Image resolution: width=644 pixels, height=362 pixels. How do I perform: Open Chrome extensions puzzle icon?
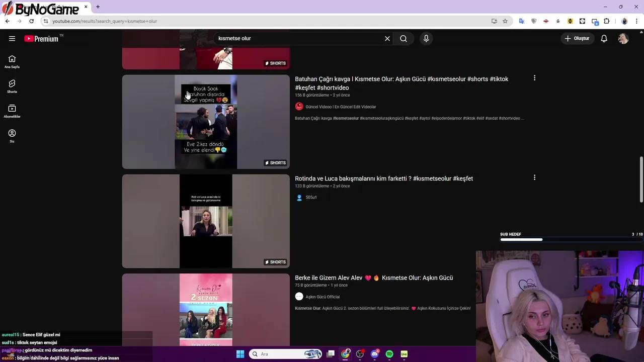606,21
